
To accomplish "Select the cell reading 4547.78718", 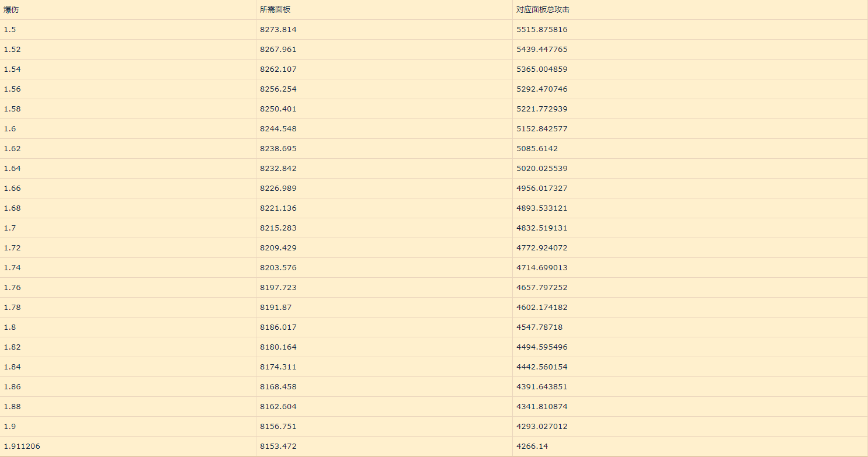I will 690,327.
